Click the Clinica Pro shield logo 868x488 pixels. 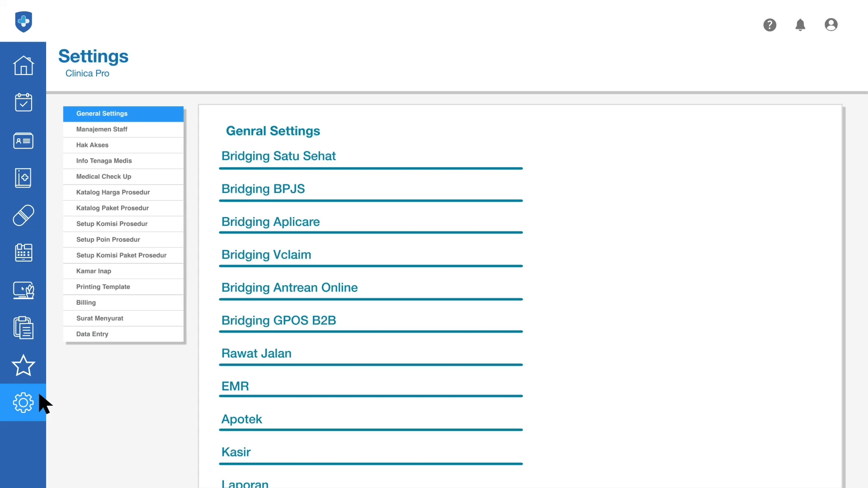coord(24,22)
